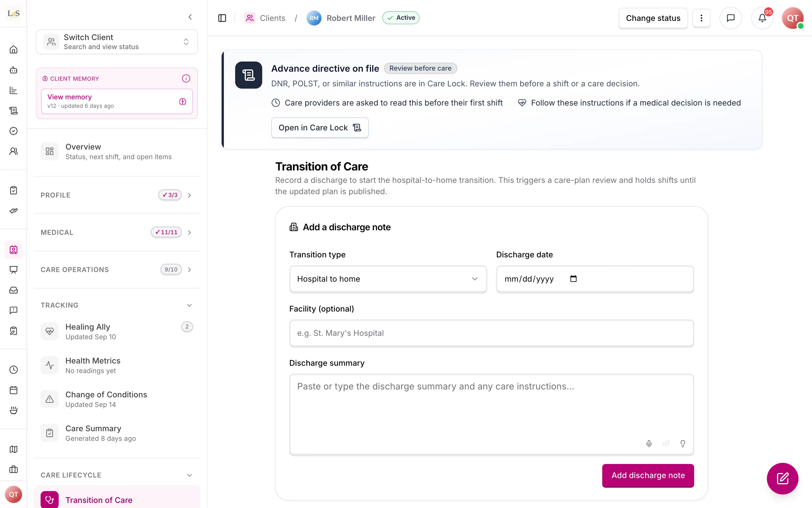812x508 pixels.
Task: Click the lightbulb suggestions icon
Action: pos(683,443)
